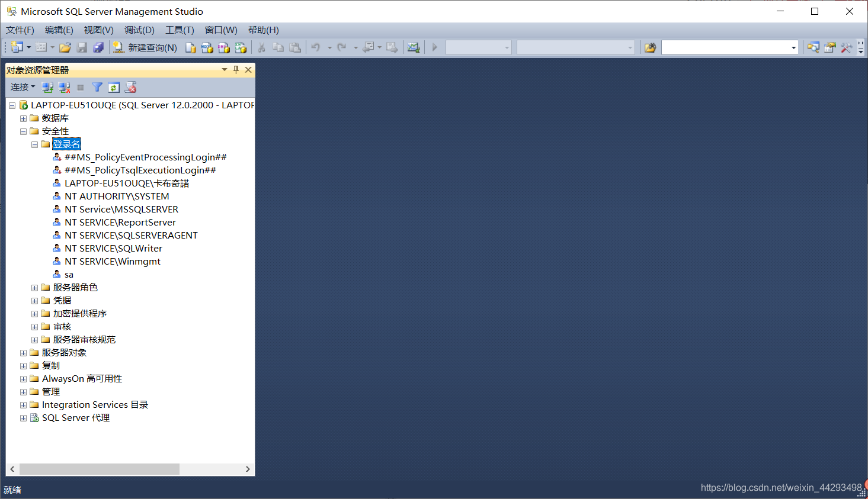Expand the AlwaysOn 高可用性 node
The height and width of the screenshot is (499, 868).
[x=23, y=379]
